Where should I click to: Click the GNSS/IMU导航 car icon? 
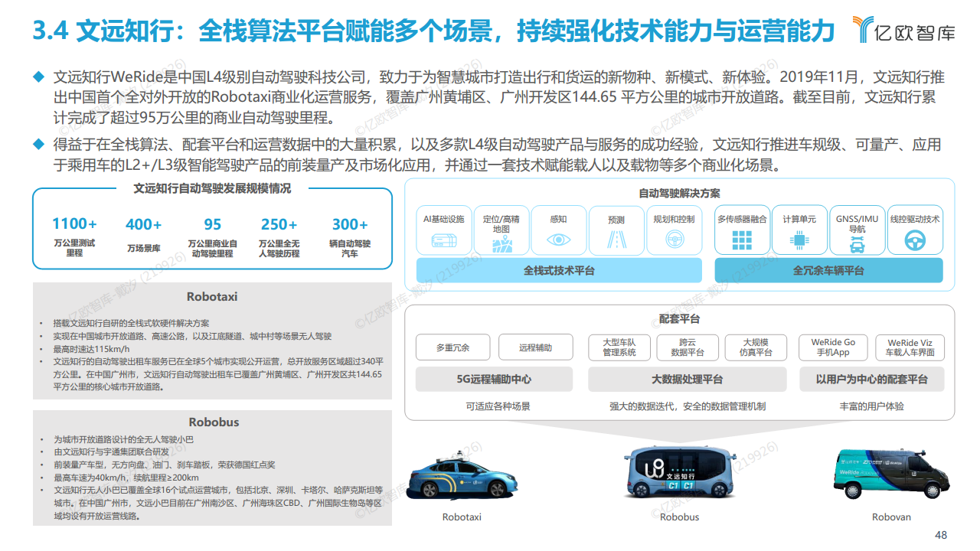tap(857, 245)
